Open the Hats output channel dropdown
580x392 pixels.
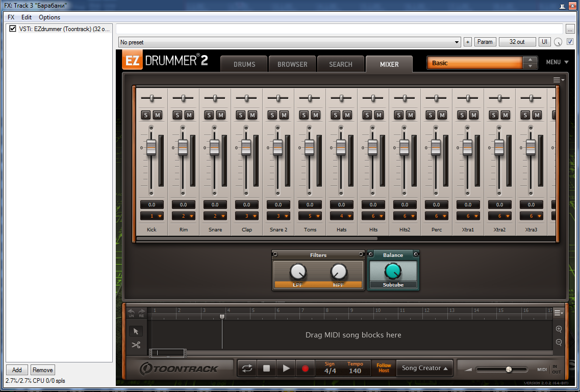tap(341, 216)
